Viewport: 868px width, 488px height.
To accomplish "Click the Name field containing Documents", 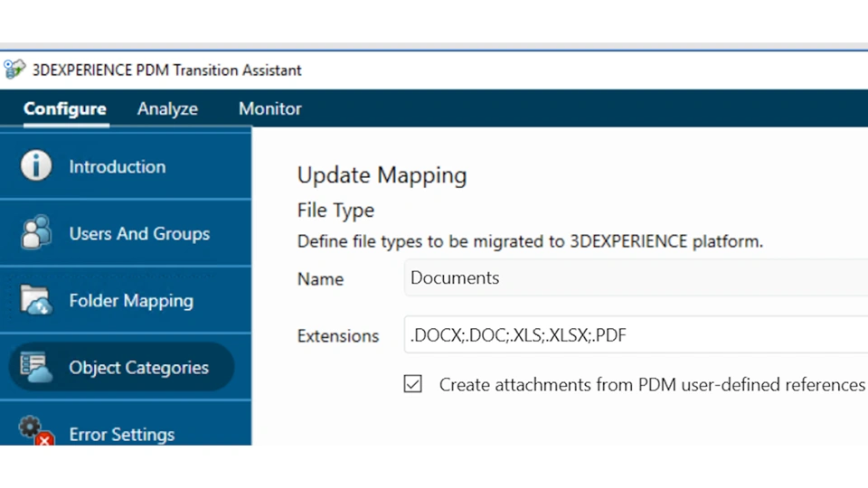I will [x=633, y=278].
